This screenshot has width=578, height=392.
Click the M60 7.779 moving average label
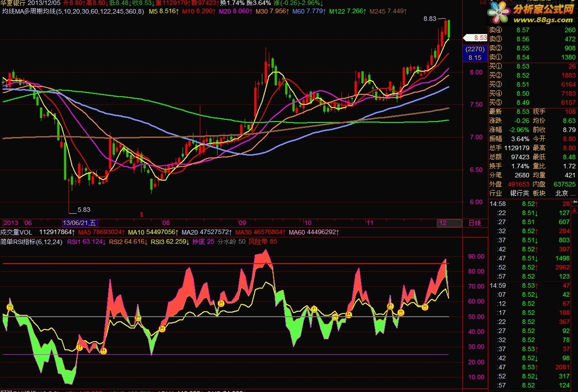(x=309, y=10)
